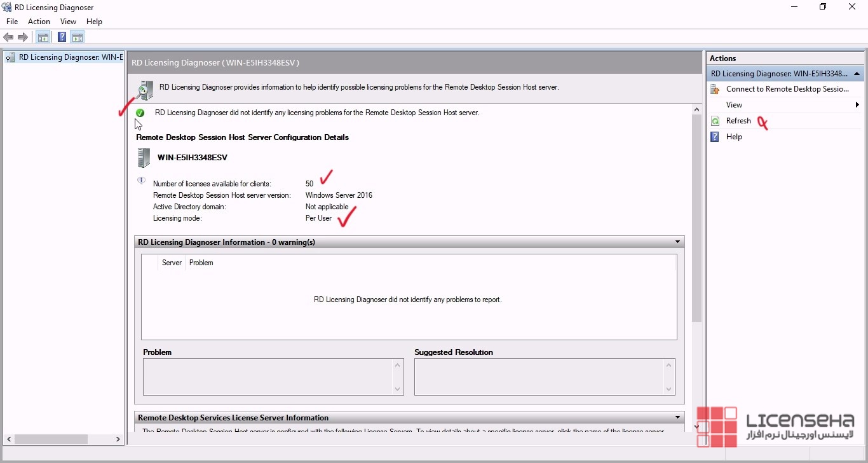The image size is (868, 463).
Task: Click the Forward arrow toolbar icon
Action: (23, 38)
